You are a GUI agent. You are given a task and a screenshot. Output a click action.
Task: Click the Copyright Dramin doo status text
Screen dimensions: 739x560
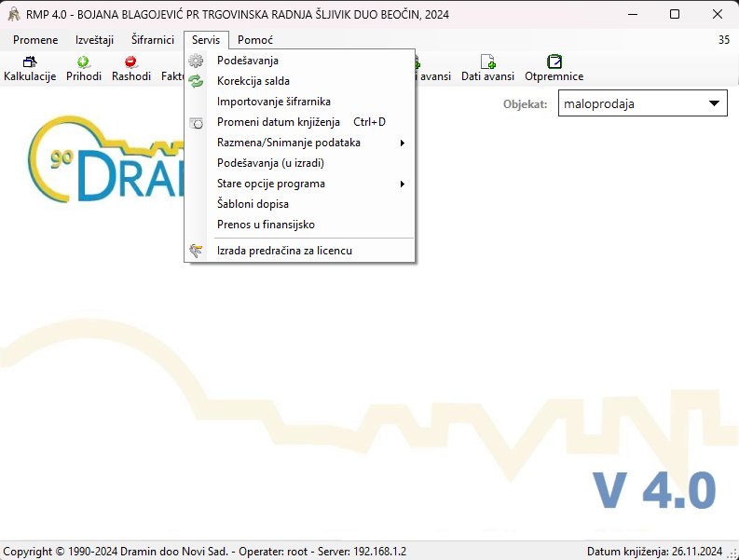[x=204, y=551]
